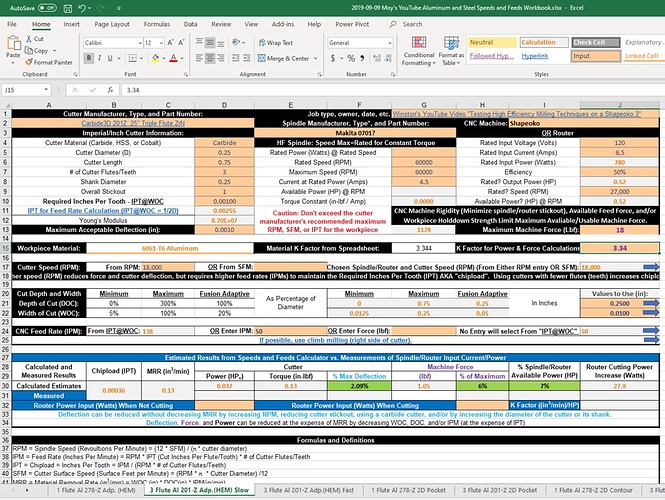Click the Paste clipboard icon
This screenshot has width=665, height=500.
point(13,43)
